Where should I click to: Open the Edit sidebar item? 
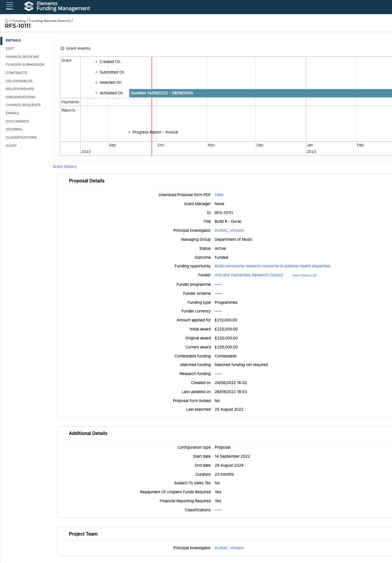pos(10,49)
